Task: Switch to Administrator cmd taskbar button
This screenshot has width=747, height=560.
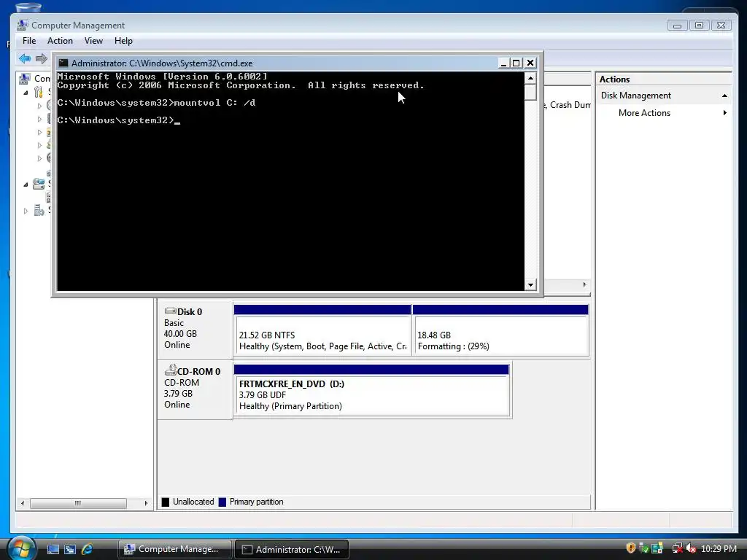Action: click(292, 549)
